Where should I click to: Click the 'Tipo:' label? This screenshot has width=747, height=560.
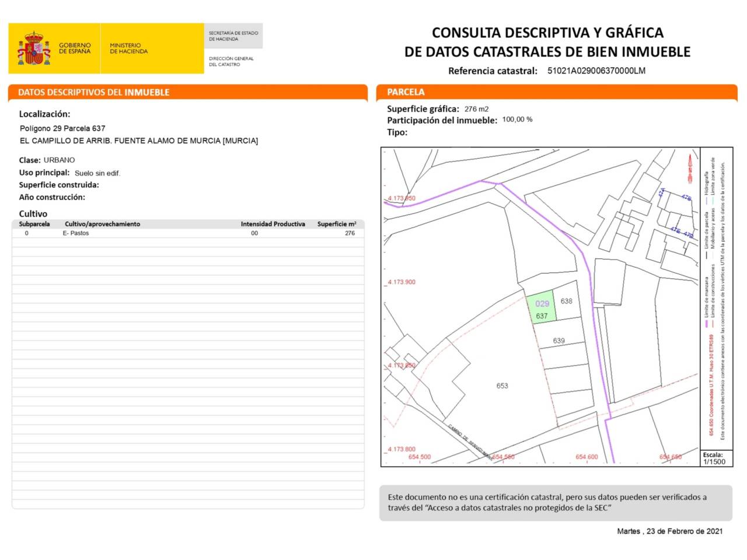[397, 132]
